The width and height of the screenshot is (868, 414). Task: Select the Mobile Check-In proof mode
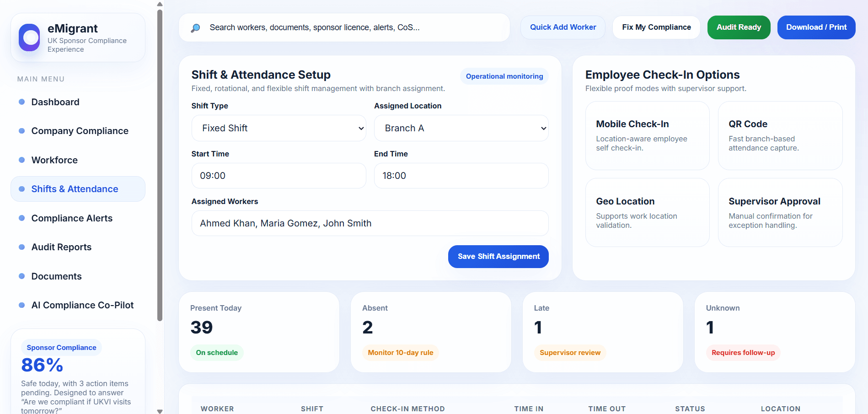(x=647, y=135)
